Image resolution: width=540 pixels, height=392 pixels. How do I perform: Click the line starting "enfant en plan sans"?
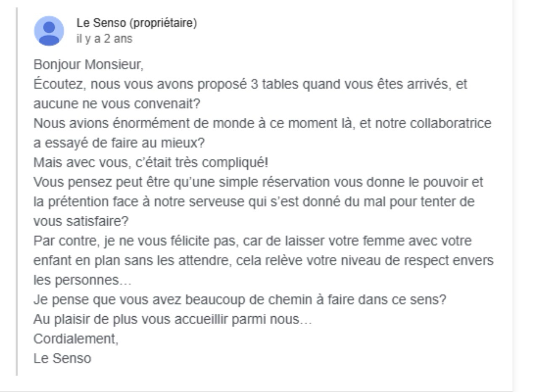263,260
